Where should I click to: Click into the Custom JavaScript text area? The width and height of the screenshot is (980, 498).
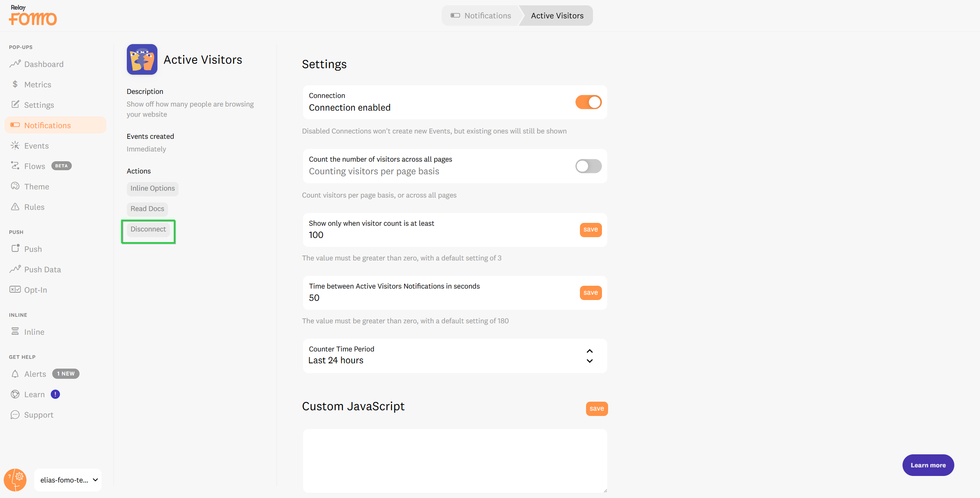(x=455, y=460)
